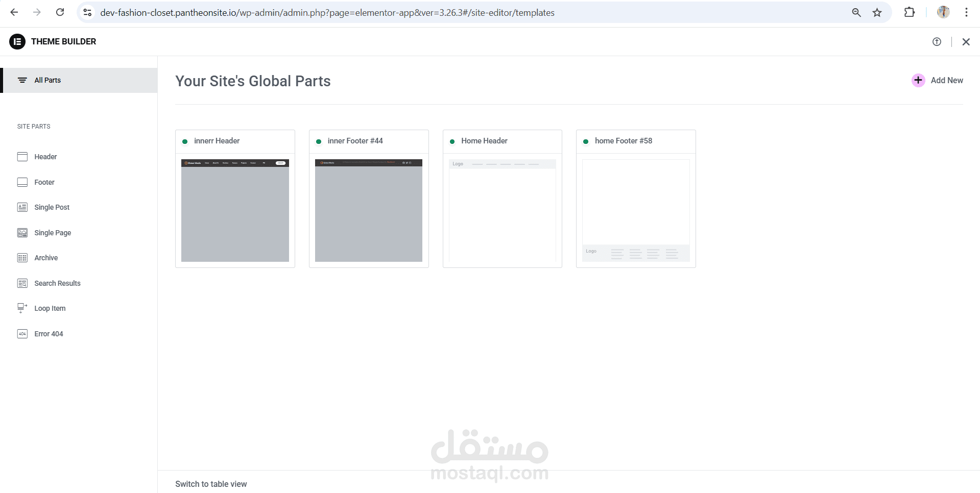Click the All Parts filter icon
This screenshot has height=493, width=980.
(x=22, y=80)
